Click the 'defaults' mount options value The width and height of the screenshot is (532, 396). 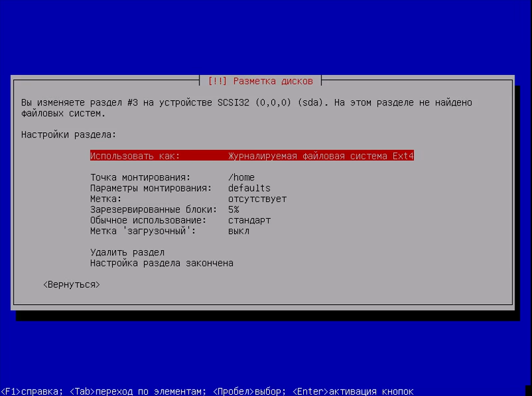click(x=249, y=188)
